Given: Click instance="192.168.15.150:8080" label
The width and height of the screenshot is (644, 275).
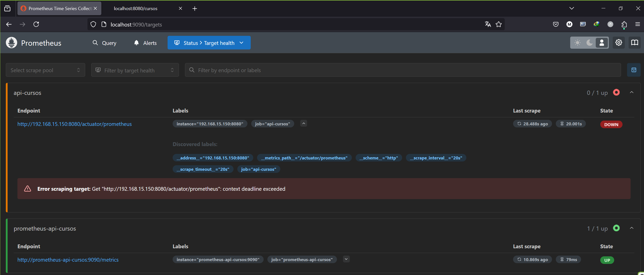Looking at the screenshot, I should click(210, 124).
